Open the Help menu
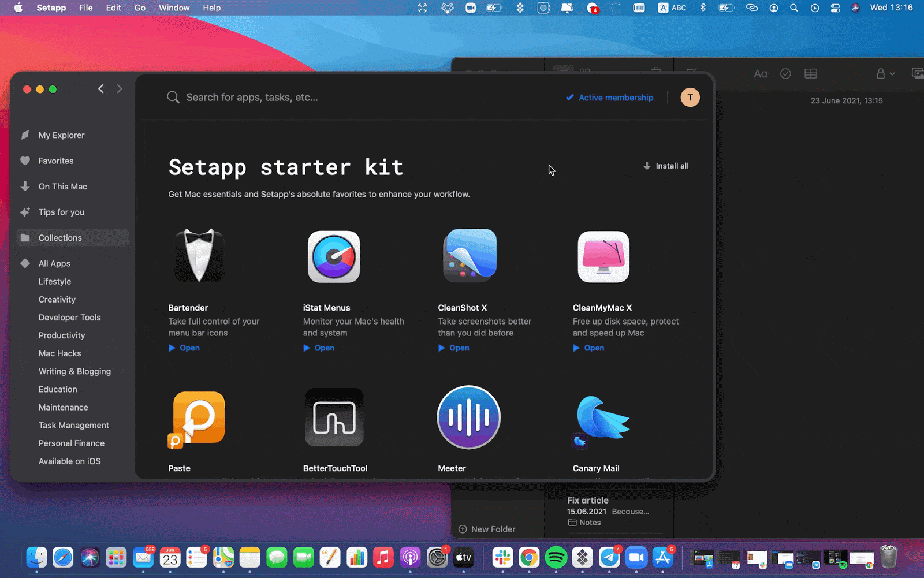 (211, 8)
